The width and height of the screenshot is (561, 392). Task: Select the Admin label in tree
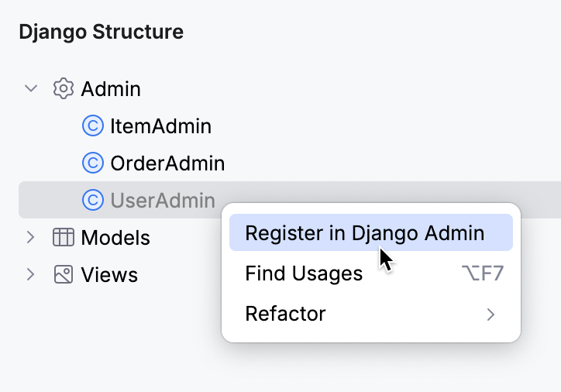tap(111, 88)
